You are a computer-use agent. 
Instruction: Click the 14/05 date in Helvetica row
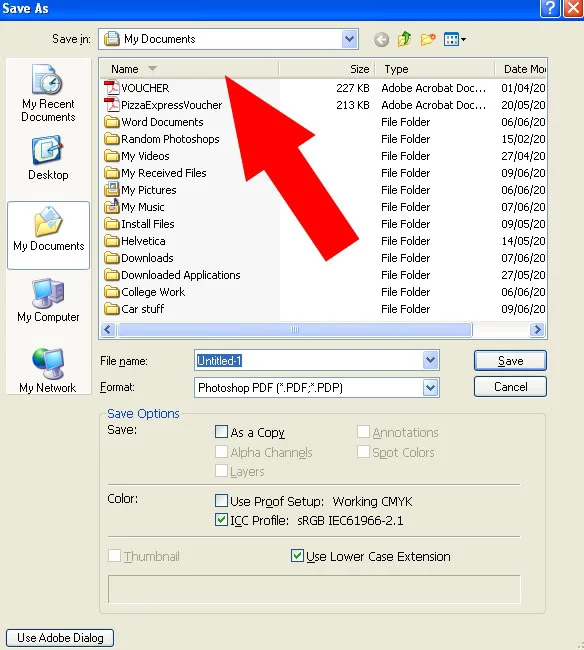(523, 241)
